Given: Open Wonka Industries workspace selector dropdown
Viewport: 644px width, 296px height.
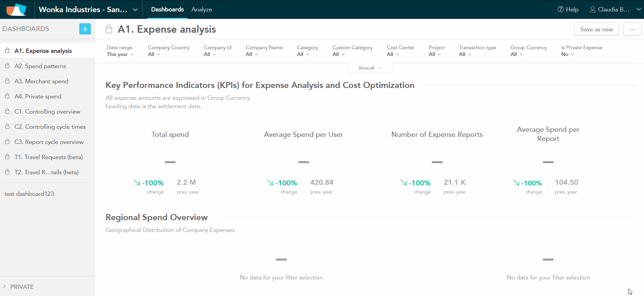Looking at the screenshot, I should pyautogui.click(x=135, y=9).
